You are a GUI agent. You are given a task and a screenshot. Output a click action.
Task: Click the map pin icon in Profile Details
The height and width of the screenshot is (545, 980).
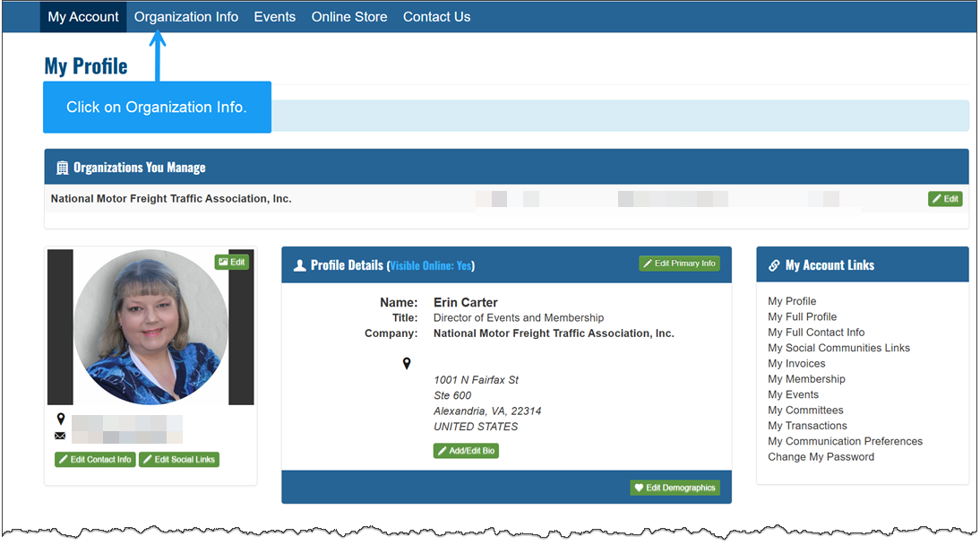(407, 363)
